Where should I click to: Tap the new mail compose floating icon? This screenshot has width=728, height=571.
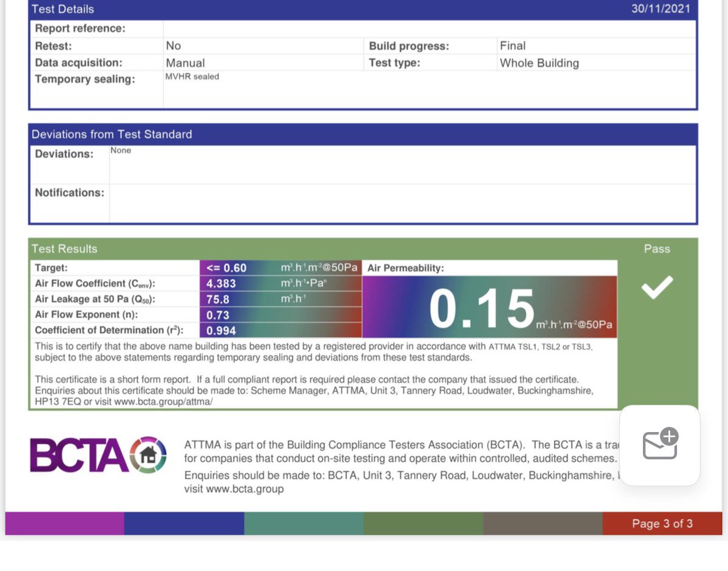click(x=660, y=444)
